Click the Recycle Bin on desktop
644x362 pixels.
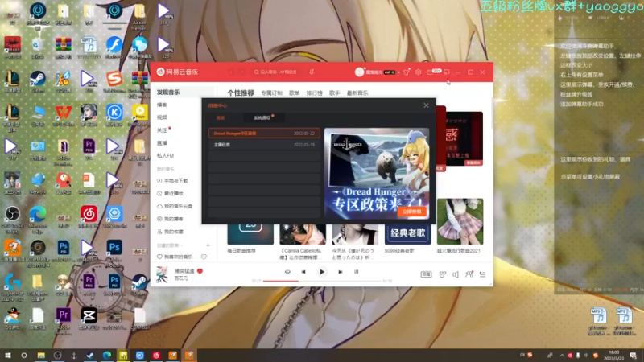38,47
